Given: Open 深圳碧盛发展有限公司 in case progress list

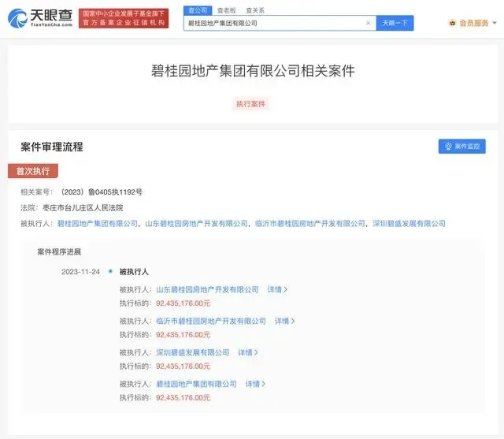Looking at the screenshot, I should pos(192,352).
